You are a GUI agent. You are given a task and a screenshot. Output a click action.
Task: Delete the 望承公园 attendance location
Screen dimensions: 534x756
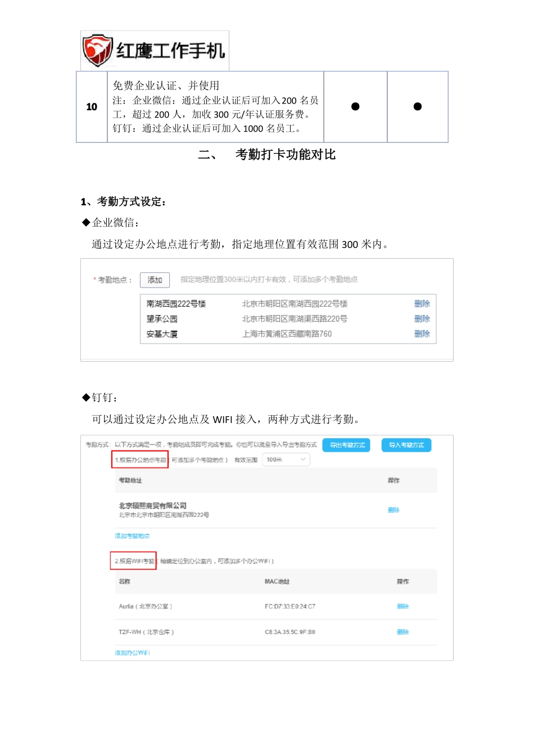(422, 319)
